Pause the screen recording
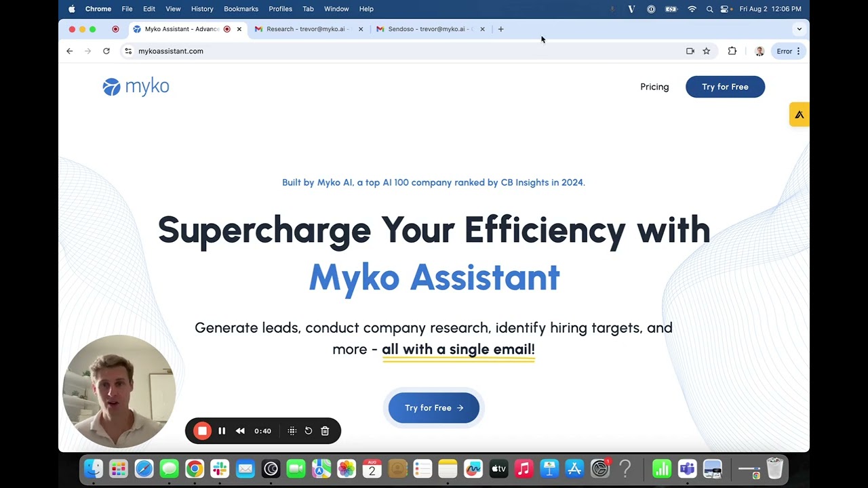Image resolution: width=868 pixels, height=488 pixels. pyautogui.click(x=222, y=431)
